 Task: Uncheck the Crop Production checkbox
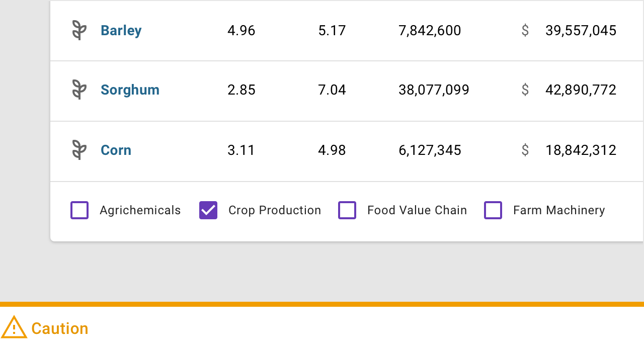208,210
